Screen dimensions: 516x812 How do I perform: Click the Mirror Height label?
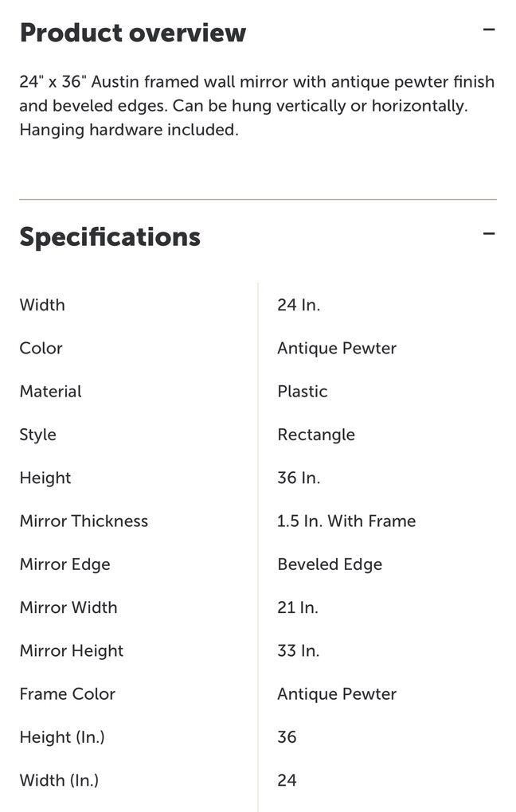[x=72, y=650]
